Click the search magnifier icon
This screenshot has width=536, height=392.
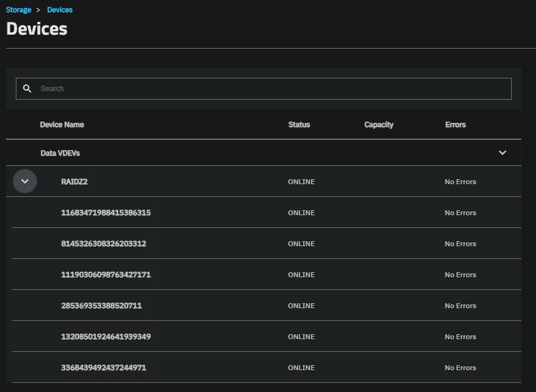(27, 89)
